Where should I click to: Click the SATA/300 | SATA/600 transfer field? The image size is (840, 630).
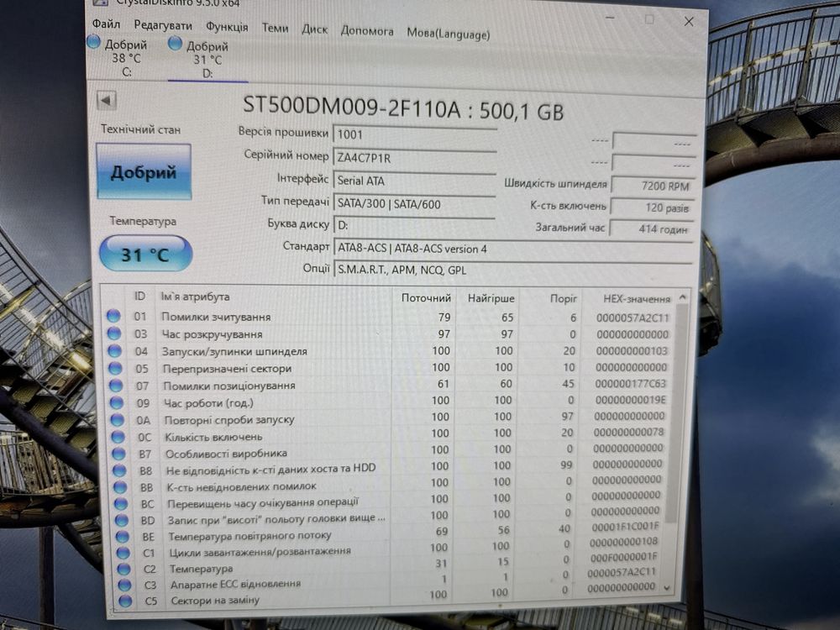pos(414,204)
